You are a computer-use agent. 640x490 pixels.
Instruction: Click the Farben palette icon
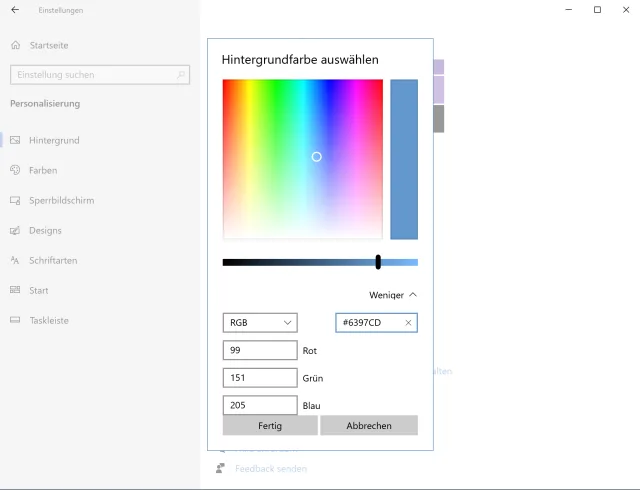pos(15,170)
